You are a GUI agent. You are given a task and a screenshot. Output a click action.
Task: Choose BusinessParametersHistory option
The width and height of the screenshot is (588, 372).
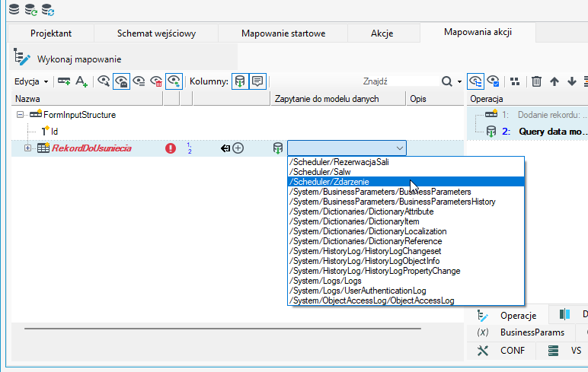pyautogui.click(x=406, y=202)
